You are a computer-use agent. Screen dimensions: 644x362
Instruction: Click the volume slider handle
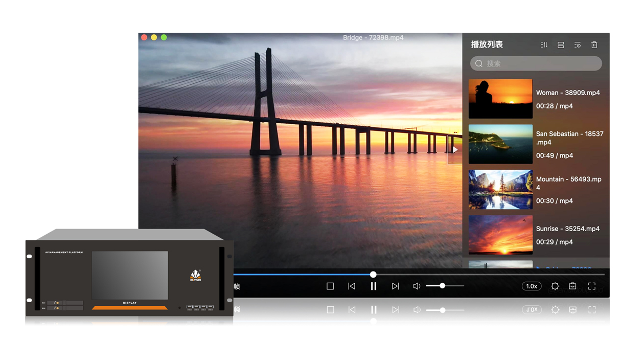click(443, 286)
